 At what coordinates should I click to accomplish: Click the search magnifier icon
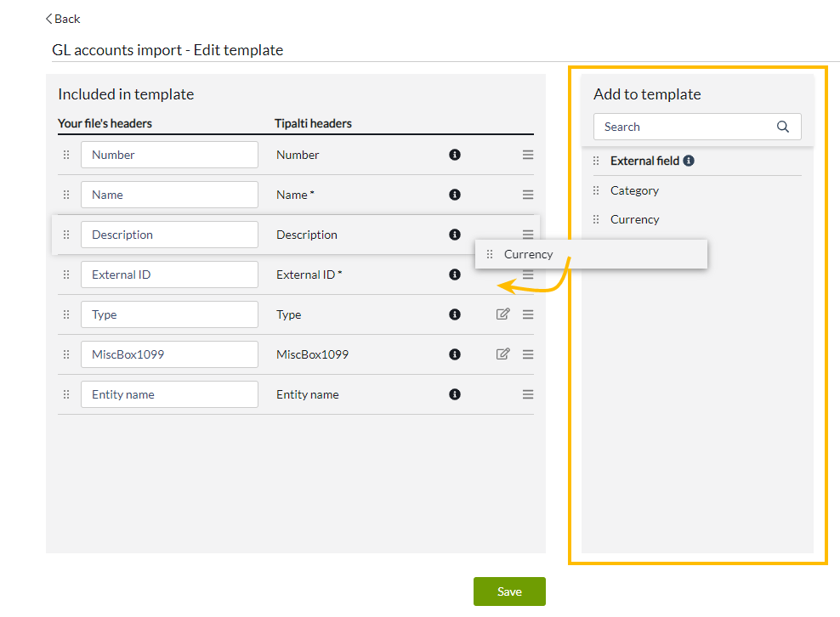click(x=783, y=127)
